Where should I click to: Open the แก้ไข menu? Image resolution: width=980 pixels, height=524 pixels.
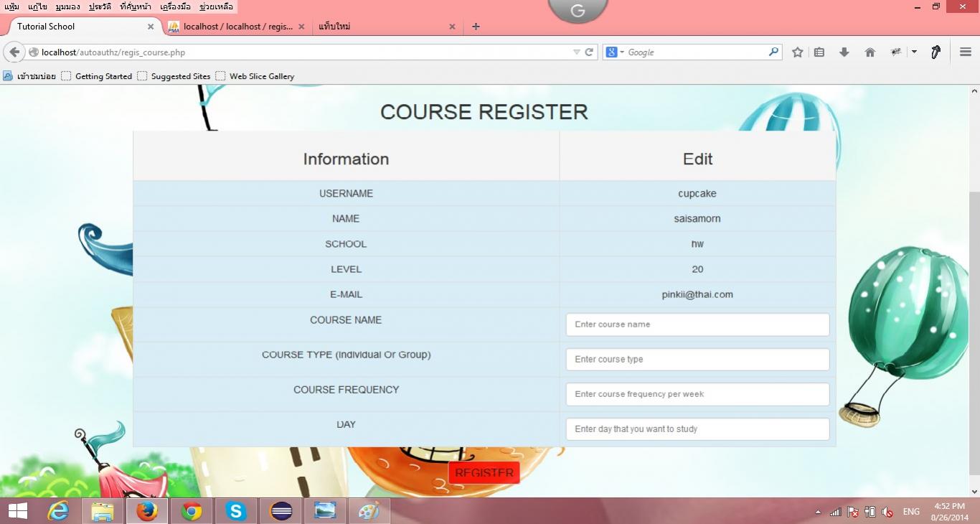coord(38,6)
